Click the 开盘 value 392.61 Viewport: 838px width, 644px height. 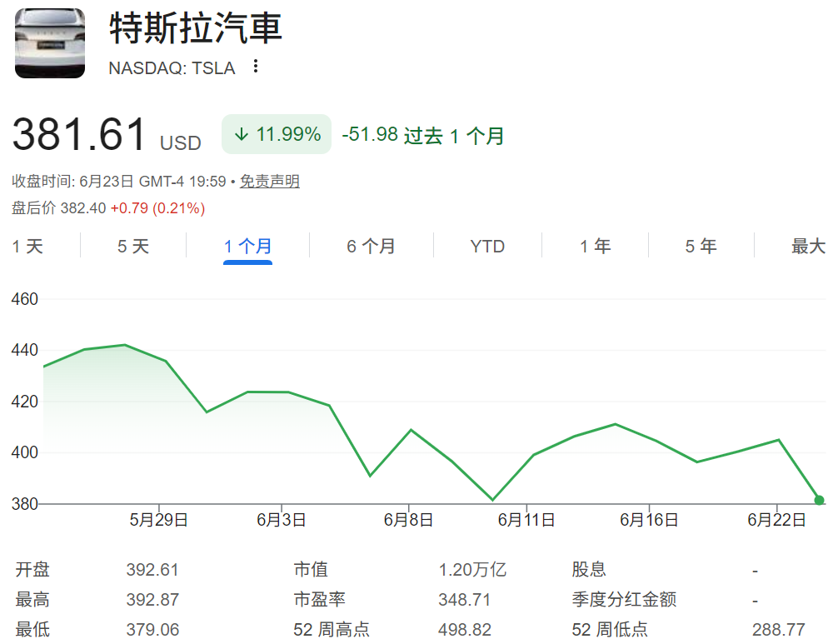(152, 570)
